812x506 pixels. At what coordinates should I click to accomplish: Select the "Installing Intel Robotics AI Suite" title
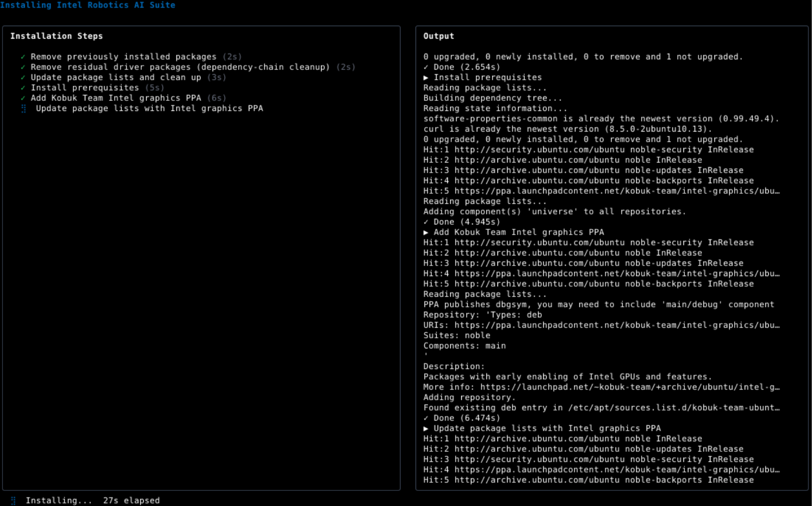tap(88, 5)
